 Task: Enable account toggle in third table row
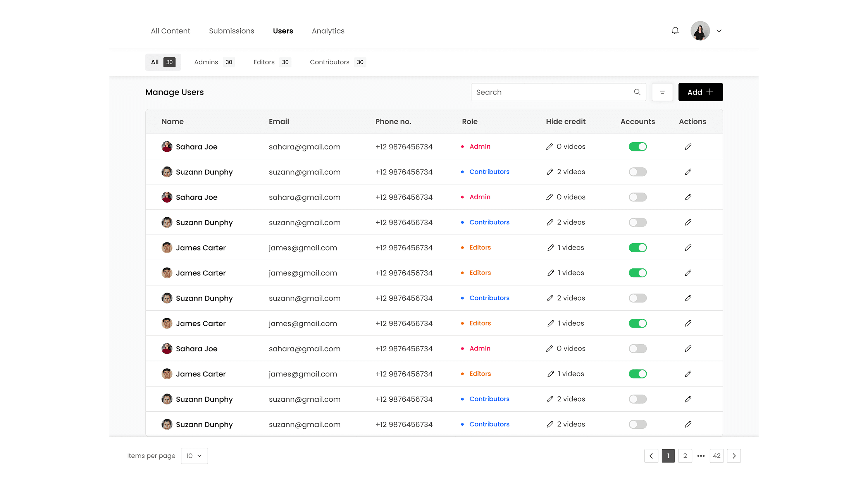point(637,197)
